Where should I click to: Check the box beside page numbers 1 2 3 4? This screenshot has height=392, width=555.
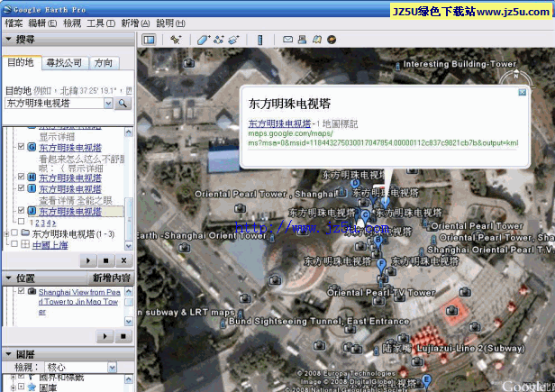point(21,222)
